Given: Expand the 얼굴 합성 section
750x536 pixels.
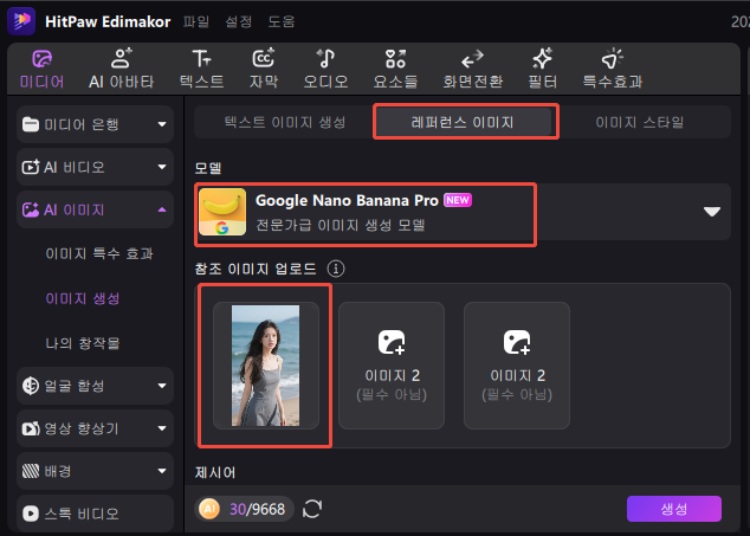Looking at the screenshot, I should (x=95, y=385).
